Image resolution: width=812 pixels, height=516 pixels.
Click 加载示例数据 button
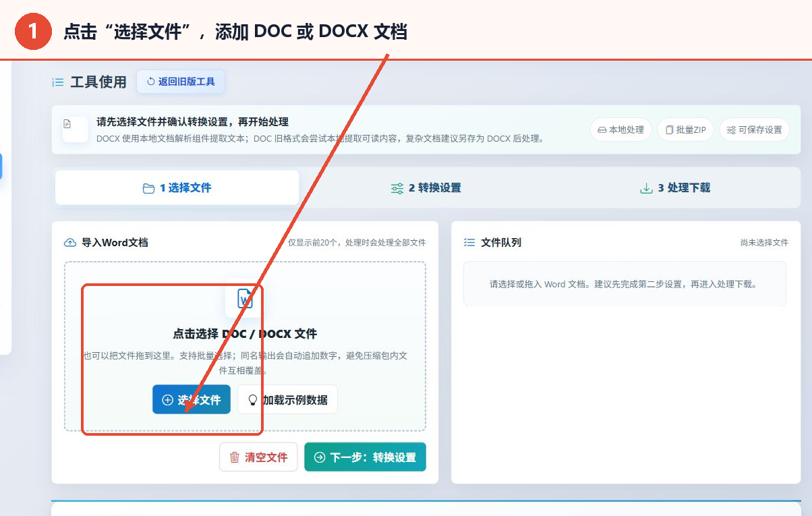click(287, 399)
